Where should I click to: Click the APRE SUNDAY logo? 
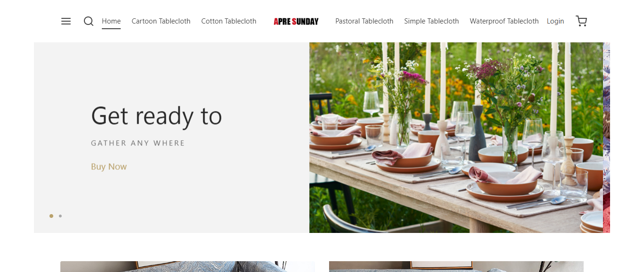296,21
